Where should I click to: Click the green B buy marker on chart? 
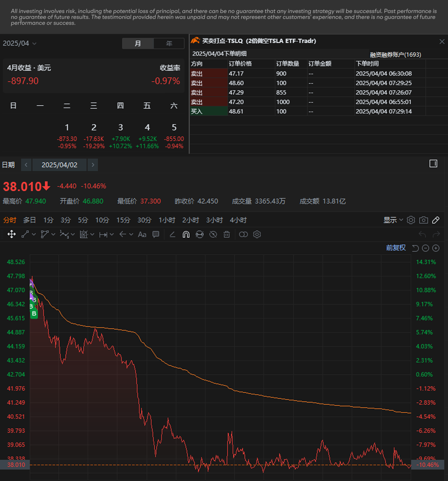click(x=34, y=313)
